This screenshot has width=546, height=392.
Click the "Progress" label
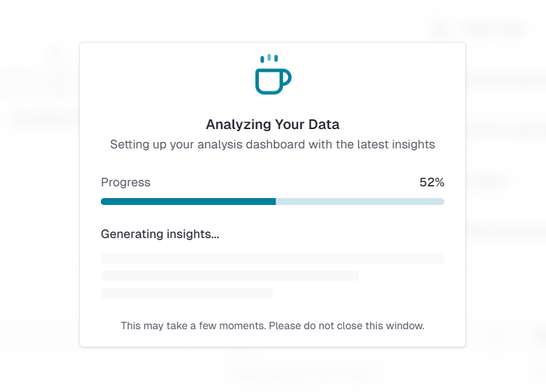coord(126,182)
